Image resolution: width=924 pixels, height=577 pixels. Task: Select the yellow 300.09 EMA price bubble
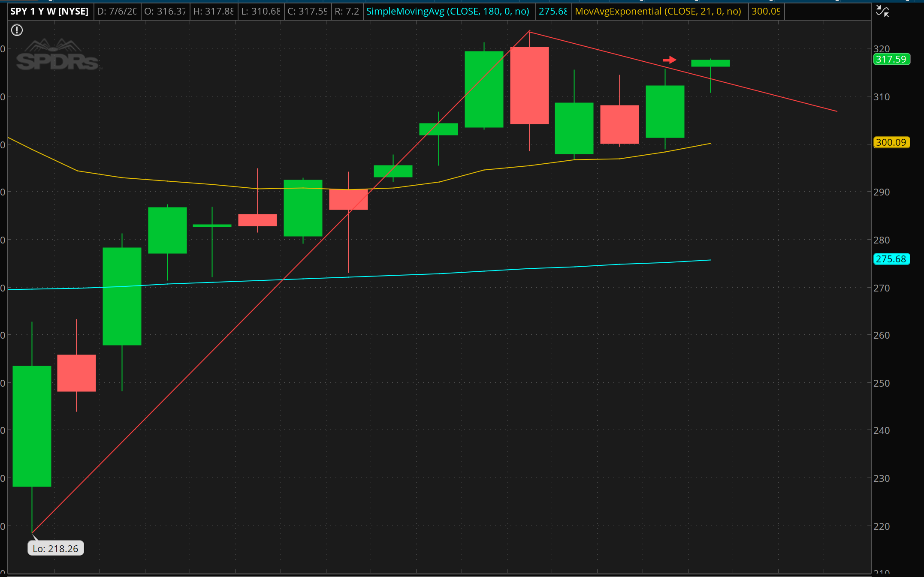[891, 142]
